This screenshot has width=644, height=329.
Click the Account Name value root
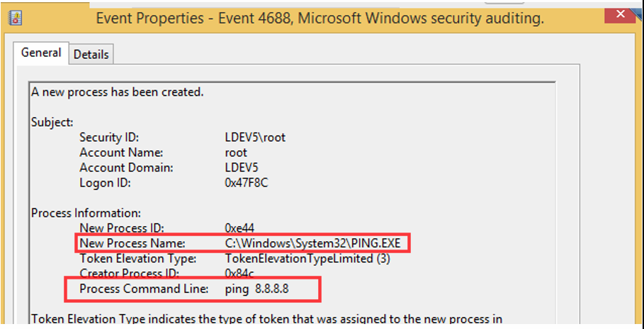pos(236,152)
